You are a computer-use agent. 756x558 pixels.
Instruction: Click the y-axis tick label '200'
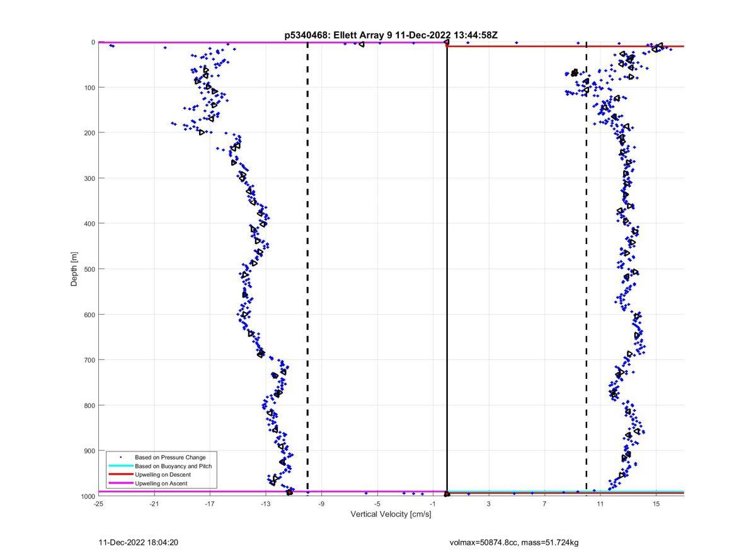89,133
